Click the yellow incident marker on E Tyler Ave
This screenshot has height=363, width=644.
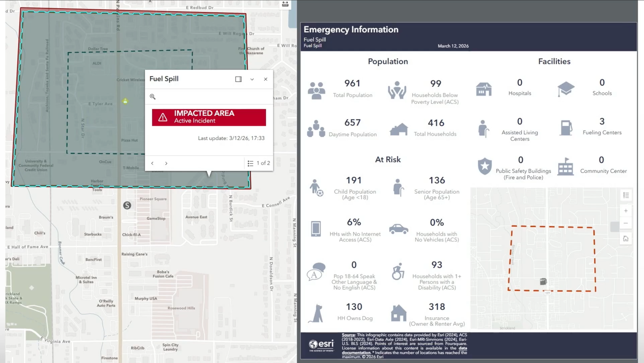[125, 101]
